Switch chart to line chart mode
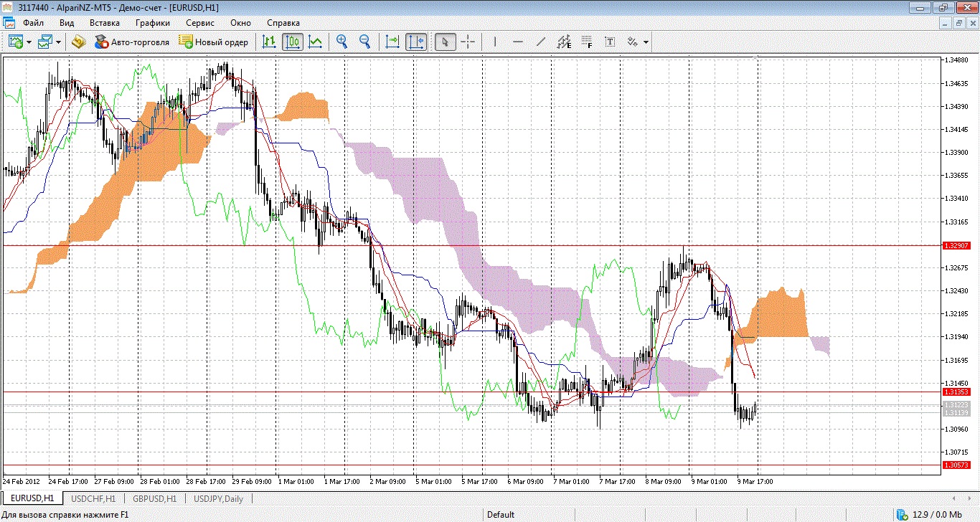Viewport: 980px width, 522px height. coord(315,42)
